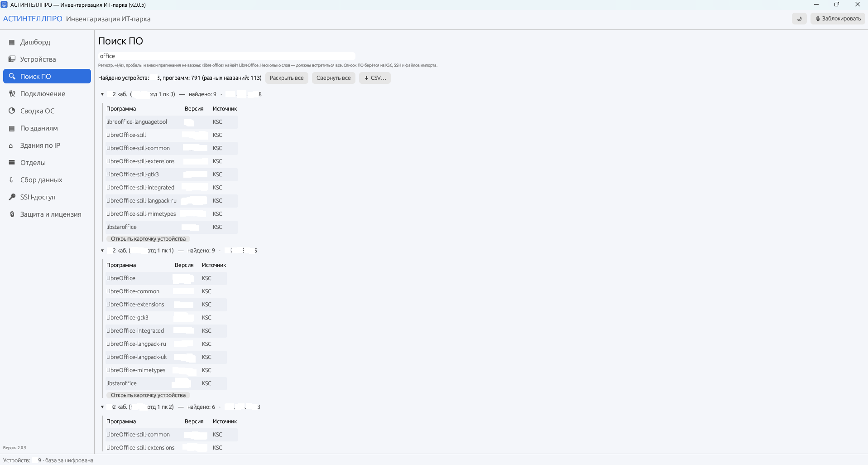Image resolution: width=868 pixels, height=465 pixels.
Task: Open device card under пк 1 table
Action: pyautogui.click(x=148, y=395)
